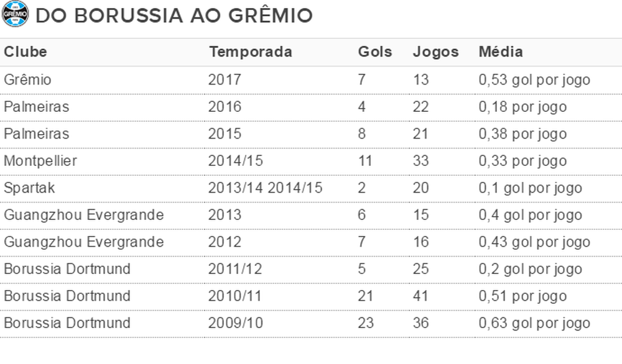Click the Gols column header
The width and height of the screenshot is (622, 364).
point(375,52)
